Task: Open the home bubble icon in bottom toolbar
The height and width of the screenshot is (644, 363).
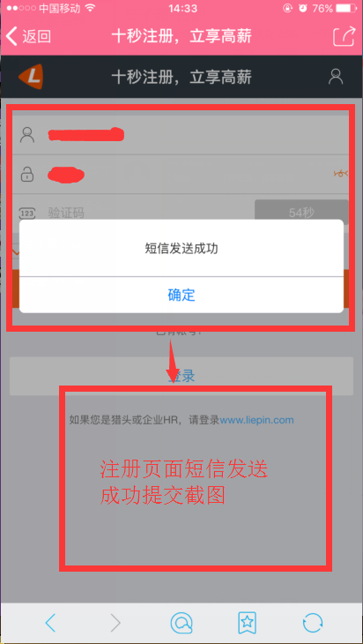Action: [x=181, y=623]
